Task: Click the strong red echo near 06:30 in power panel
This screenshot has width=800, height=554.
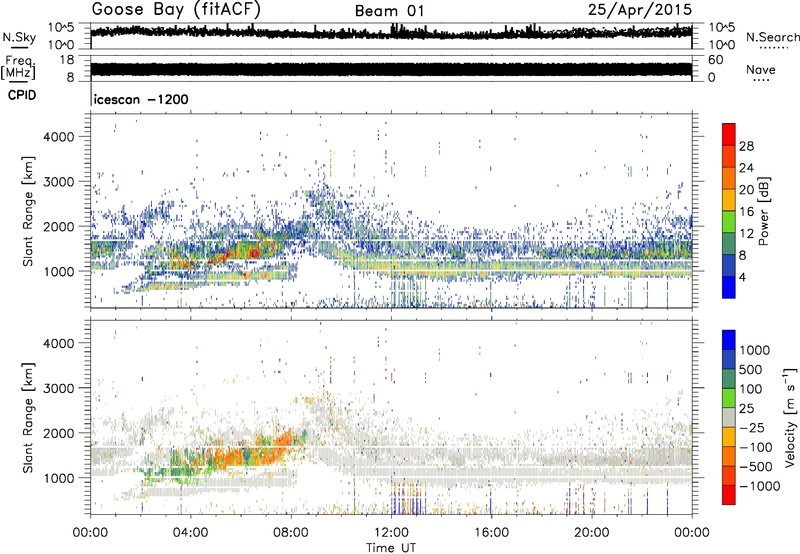Action: (x=255, y=253)
